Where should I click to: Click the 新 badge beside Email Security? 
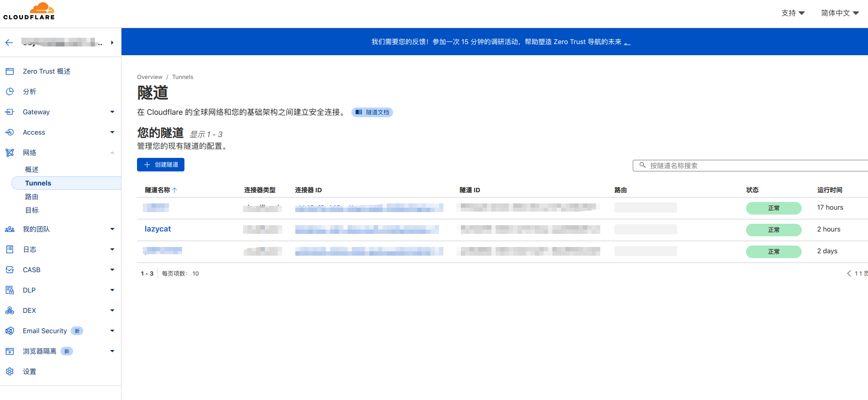(77, 331)
